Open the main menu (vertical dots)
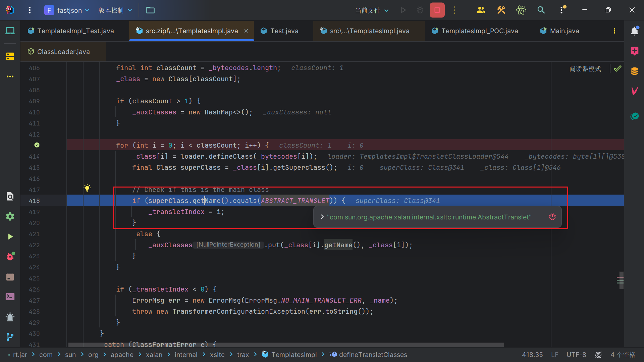Viewport: 644px width, 362px height. click(x=30, y=10)
